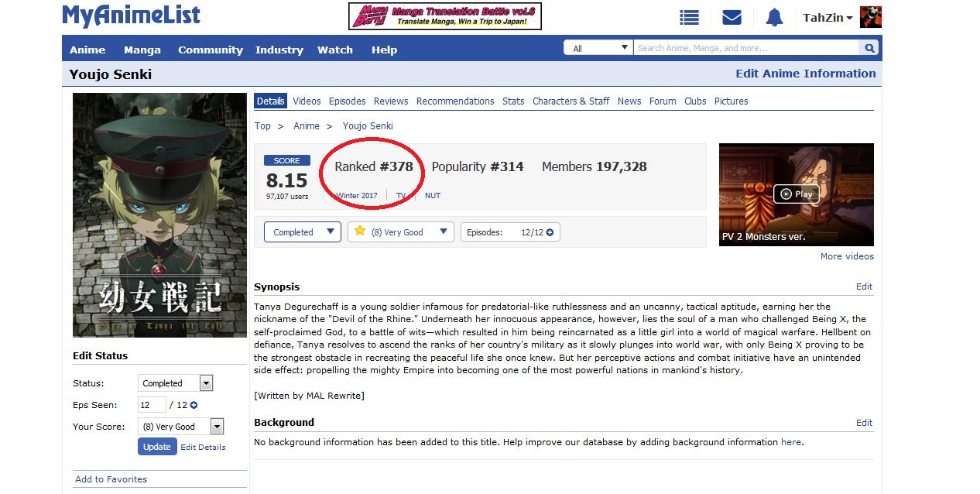Click the Manga Translation Battle banner

click(x=445, y=16)
